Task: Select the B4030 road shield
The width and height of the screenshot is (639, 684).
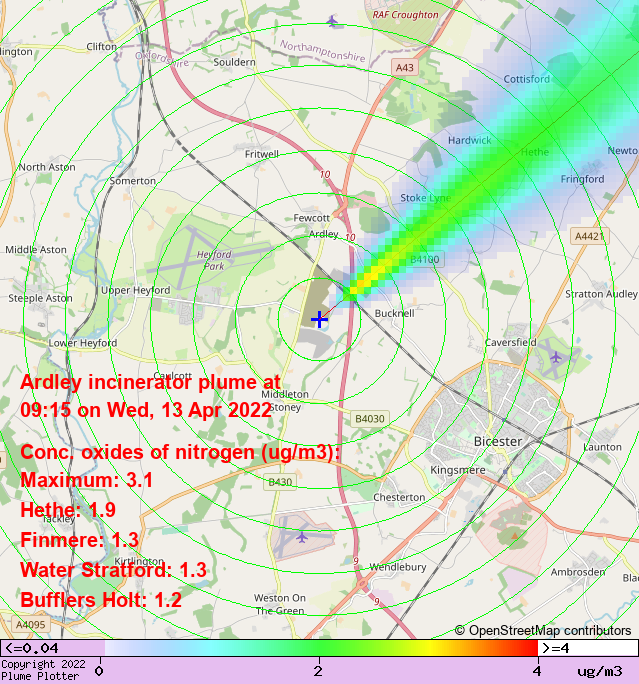Action: (370, 419)
